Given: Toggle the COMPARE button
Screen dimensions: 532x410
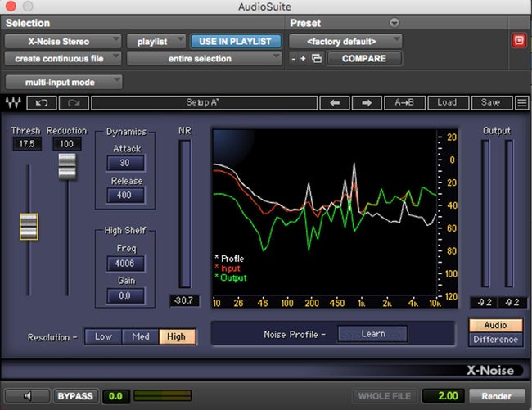Looking at the screenshot, I should click(x=364, y=59).
